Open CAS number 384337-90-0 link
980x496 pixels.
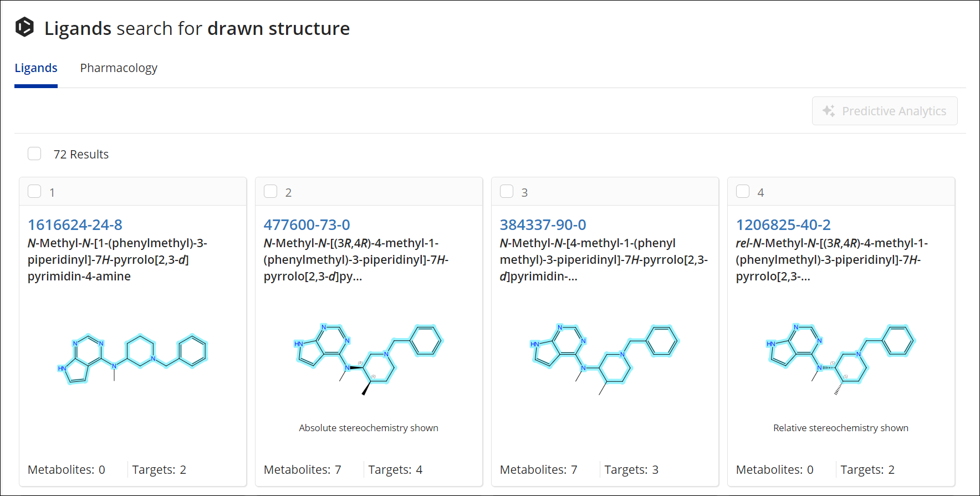click(543, 224)
